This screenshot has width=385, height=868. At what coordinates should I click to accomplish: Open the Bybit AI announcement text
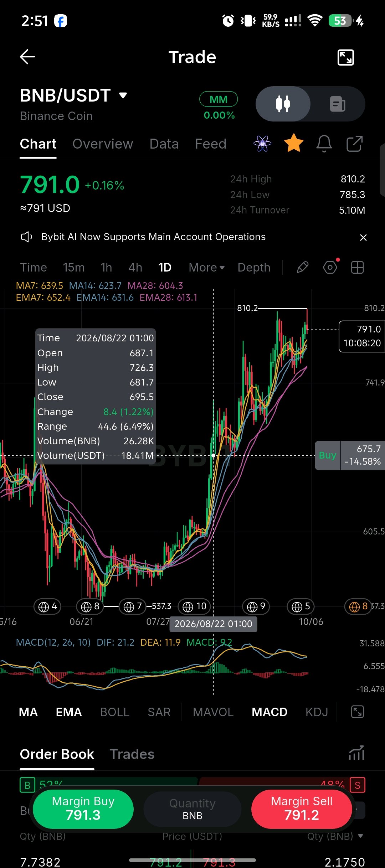[153, 237]
